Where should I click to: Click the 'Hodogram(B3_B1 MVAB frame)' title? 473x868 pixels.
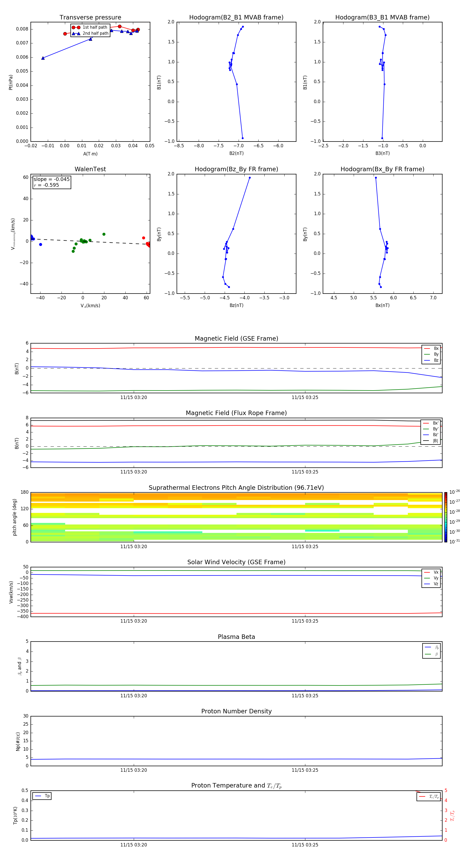pos(382,18)
